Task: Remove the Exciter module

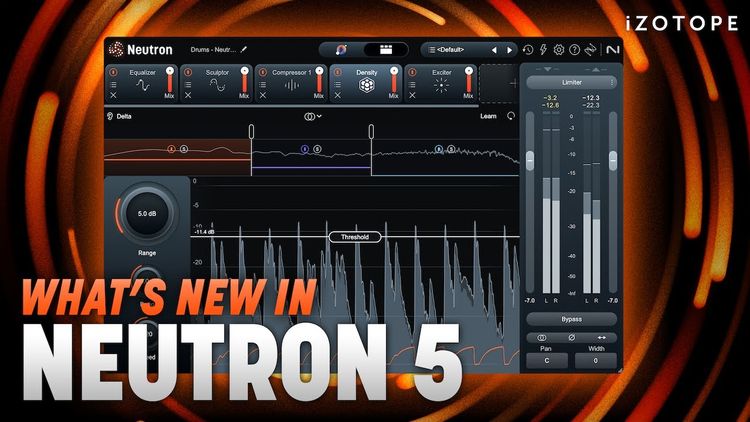Action: point(412,96)
